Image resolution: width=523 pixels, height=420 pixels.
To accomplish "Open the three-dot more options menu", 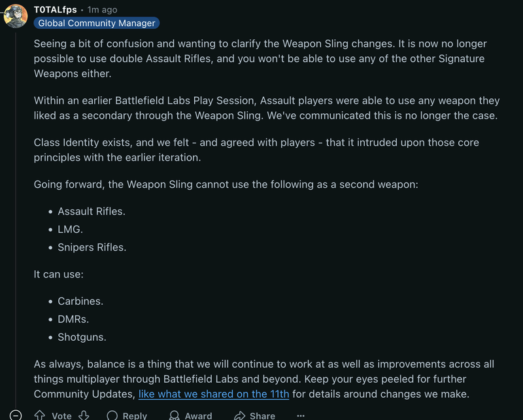I will (x=301, y=415).
